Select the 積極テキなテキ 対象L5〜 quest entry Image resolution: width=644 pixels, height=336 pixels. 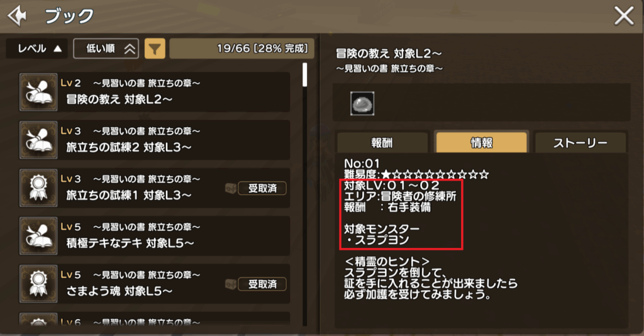coord(155,236)
